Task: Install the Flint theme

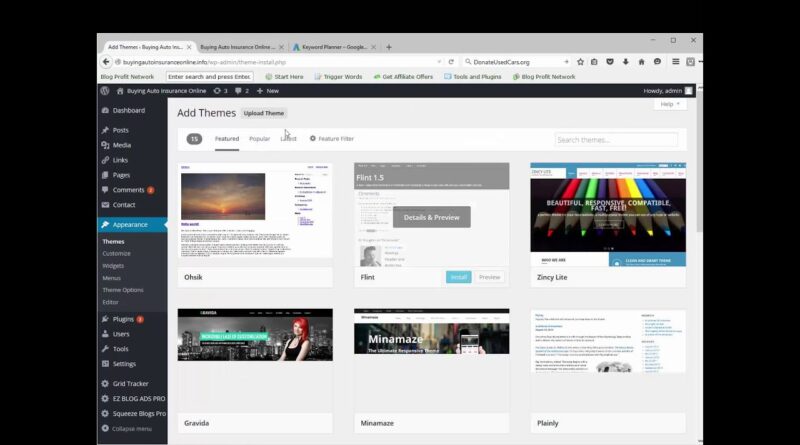Action: pos(458,277)
